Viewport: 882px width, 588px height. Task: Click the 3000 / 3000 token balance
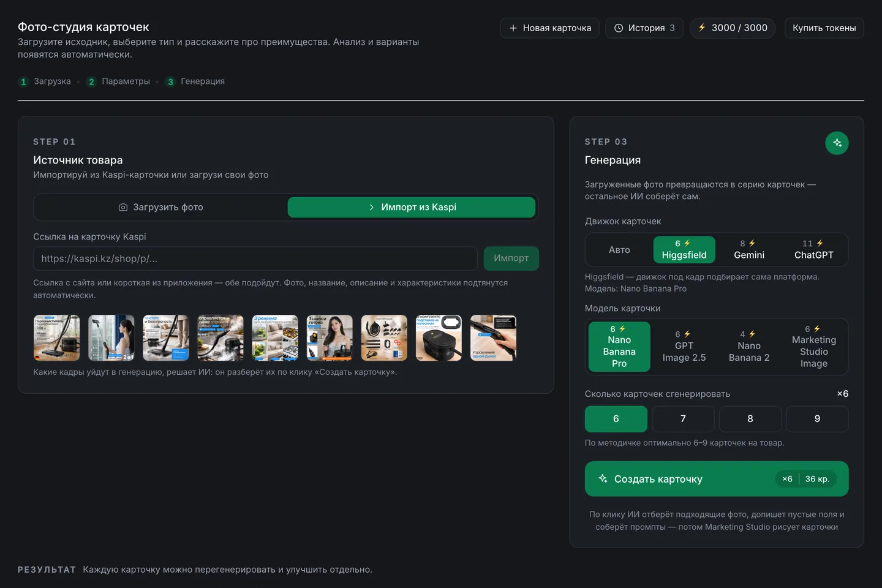tap(733, 28)
